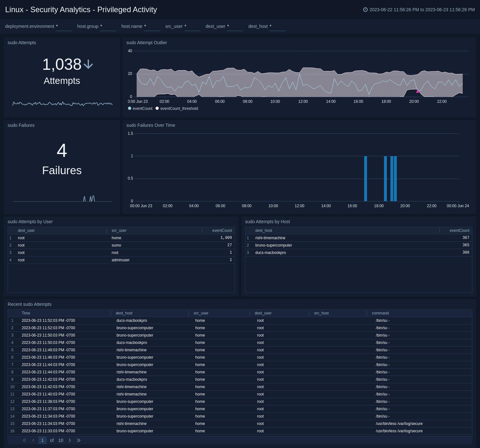Click the 11:40:03 PM timestamp in row 11
This screenshot has height=448, width=480.
48,394
